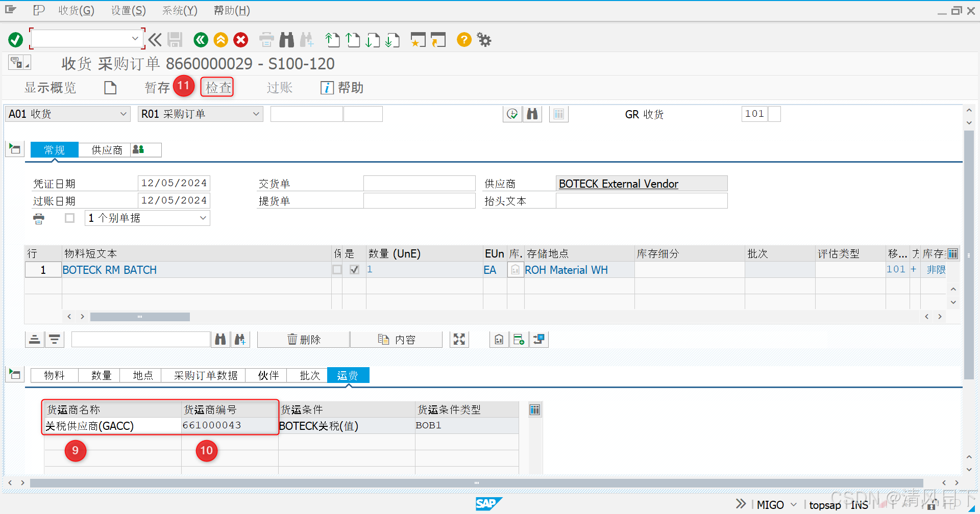Click the Find binoculars toolbar icon
Screen dimensions: 980x514
pos(287,40)
